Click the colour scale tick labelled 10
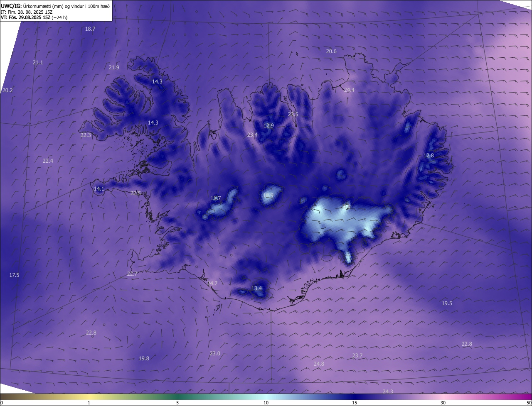532x406 pixels. (x=266, y=403)
